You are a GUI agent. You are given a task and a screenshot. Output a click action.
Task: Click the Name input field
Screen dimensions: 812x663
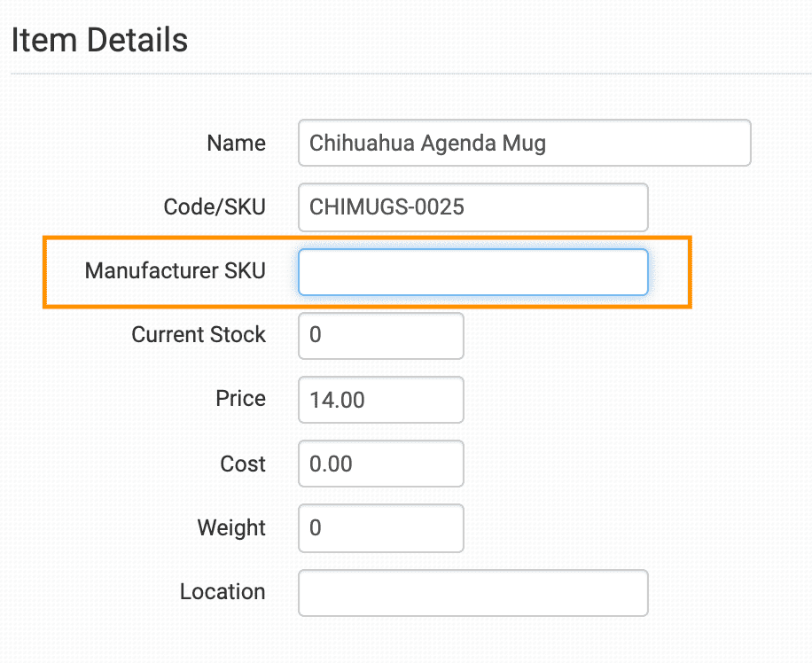524,143
